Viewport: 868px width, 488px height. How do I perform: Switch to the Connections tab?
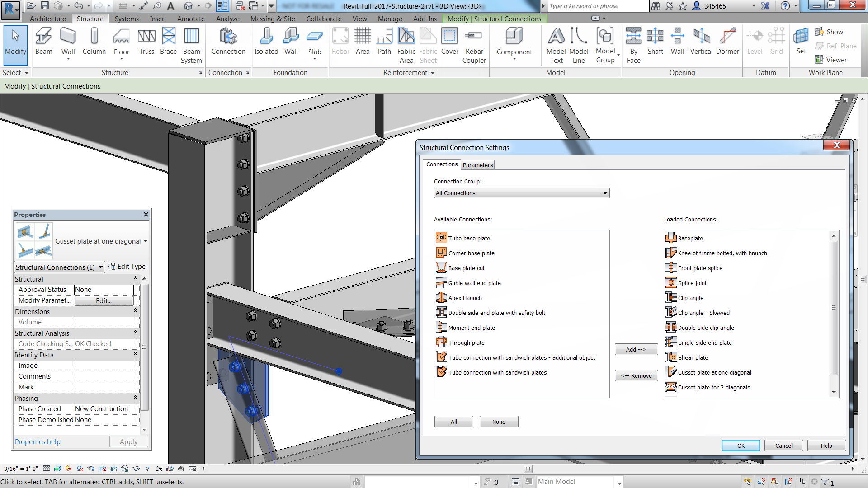coord(442,164)
